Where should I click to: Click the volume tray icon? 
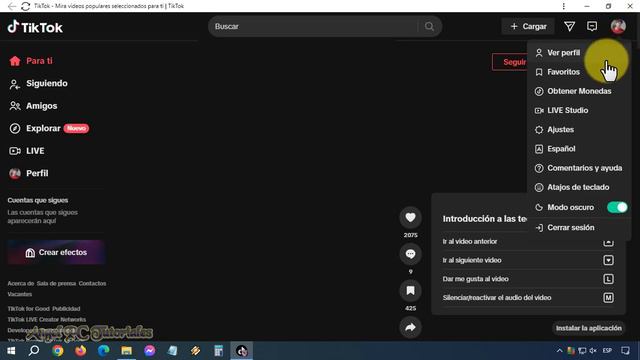tap(593, 351)
